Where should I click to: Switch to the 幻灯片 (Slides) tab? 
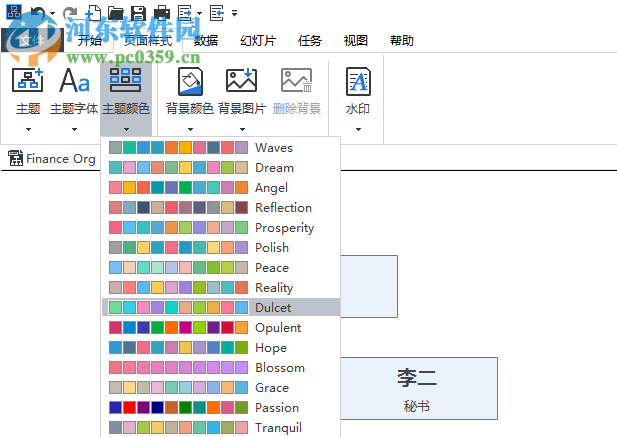coord(258,40)
